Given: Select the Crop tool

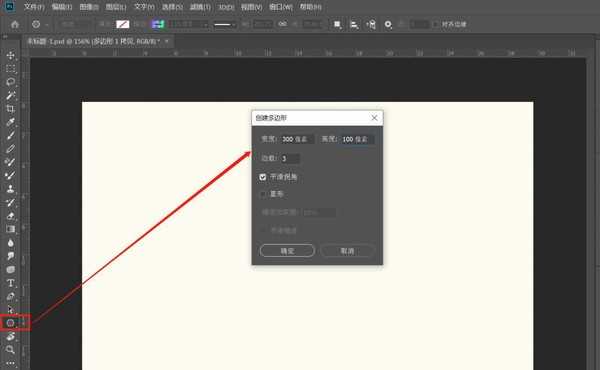Looking at the screenshot, I should pos(10,109).
